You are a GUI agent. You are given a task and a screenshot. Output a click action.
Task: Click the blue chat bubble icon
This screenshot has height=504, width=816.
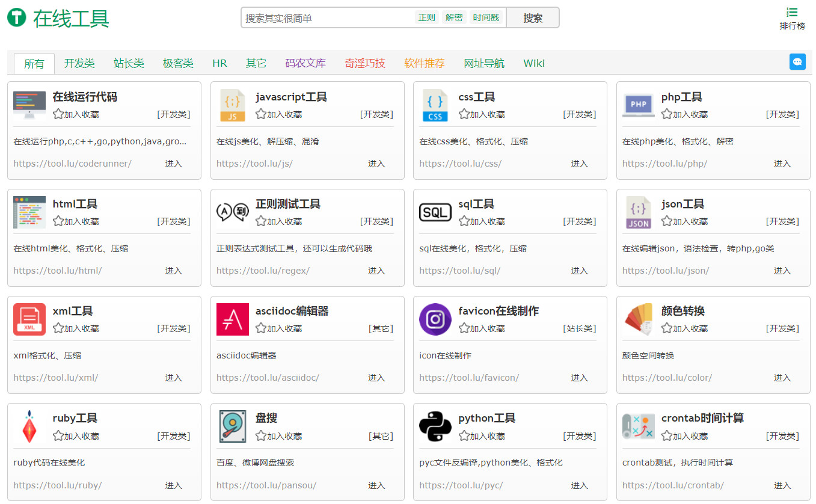797,62
